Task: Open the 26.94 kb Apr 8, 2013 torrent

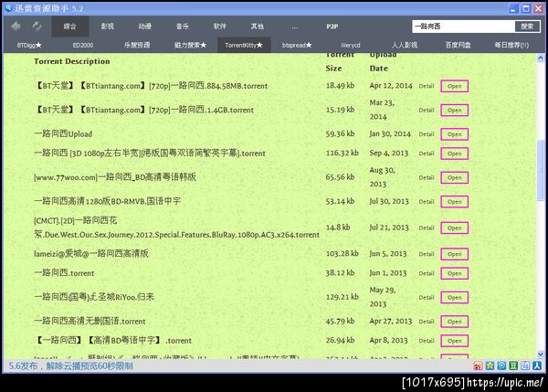Action: 454,341
